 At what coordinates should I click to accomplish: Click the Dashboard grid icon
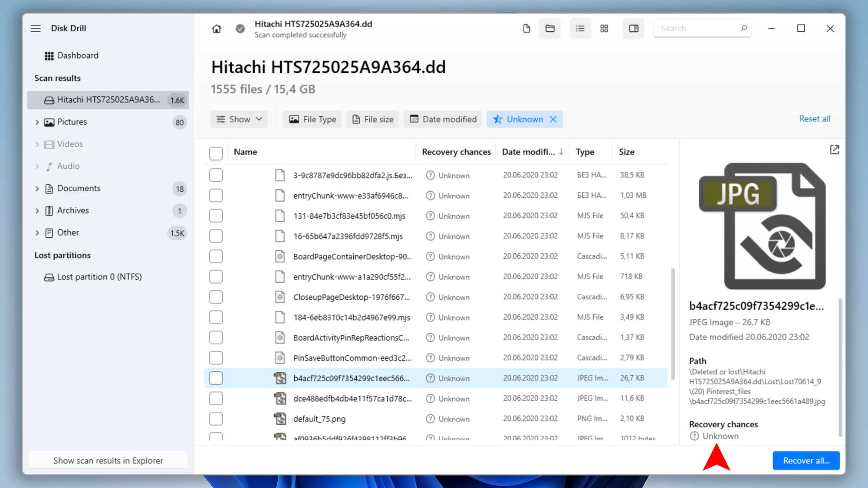tap(49, 56)
